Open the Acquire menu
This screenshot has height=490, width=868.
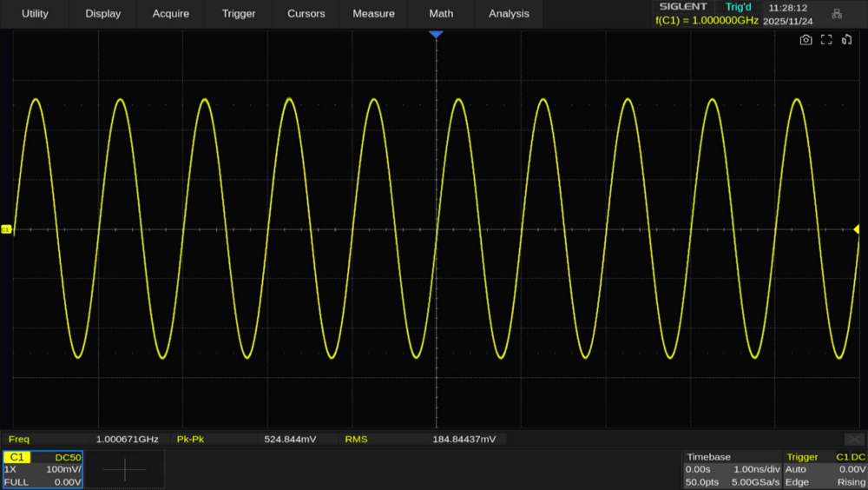171,14
